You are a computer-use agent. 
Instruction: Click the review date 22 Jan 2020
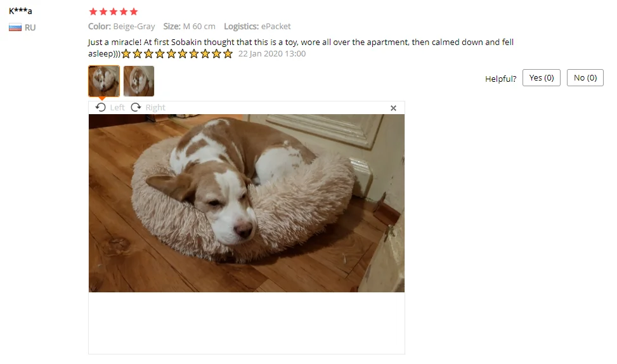pyautogui.click(x=272, y=54)
